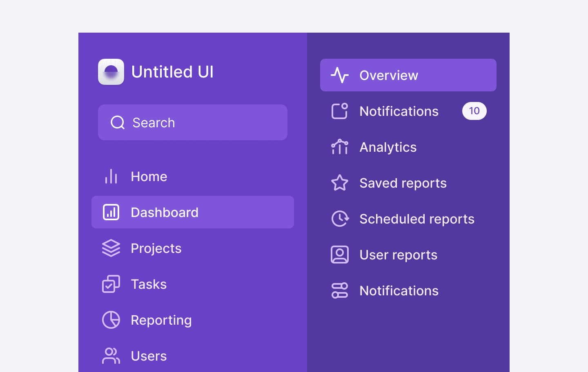Click the Tasks checkmark icon
Image resolution: width=588 pixels, height=372 pixels.
(x=110, y=284)
